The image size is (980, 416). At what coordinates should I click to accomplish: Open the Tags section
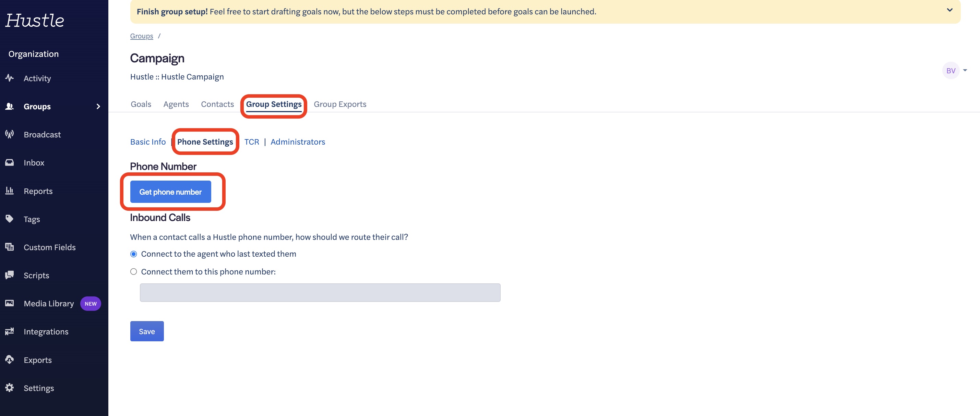point(31,219)
